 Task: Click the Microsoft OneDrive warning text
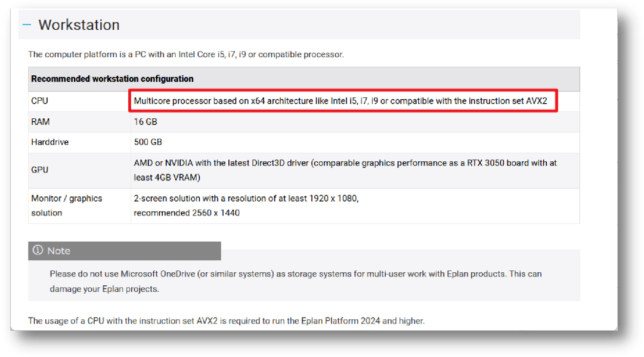(295, 274)
